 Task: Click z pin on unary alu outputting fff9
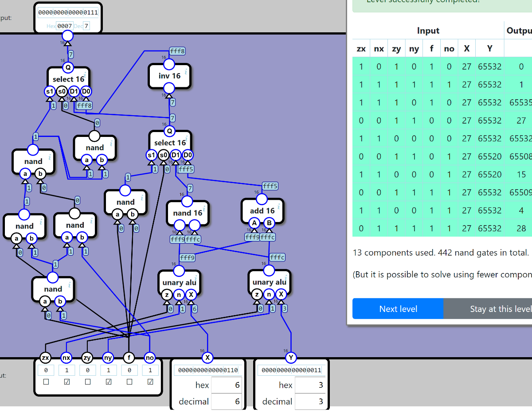[167, 294]
